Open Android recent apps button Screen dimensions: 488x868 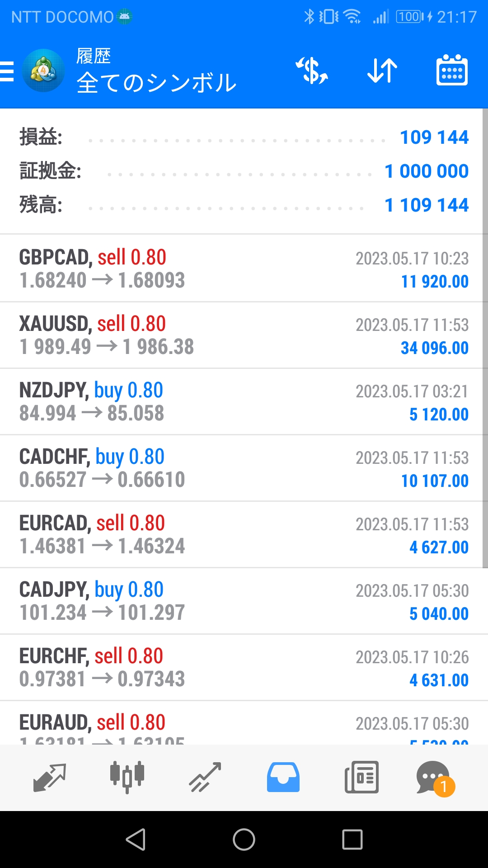pyautogui.click(x=352, y=840)
